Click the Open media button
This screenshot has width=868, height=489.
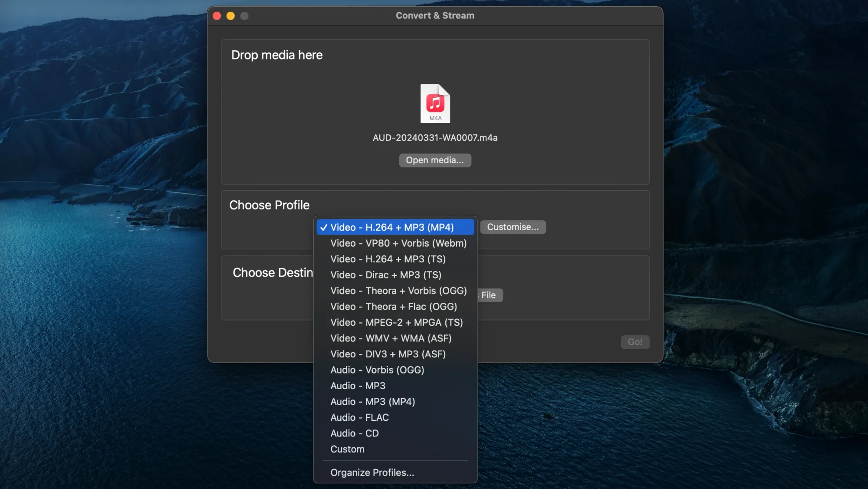pos(434,160)
